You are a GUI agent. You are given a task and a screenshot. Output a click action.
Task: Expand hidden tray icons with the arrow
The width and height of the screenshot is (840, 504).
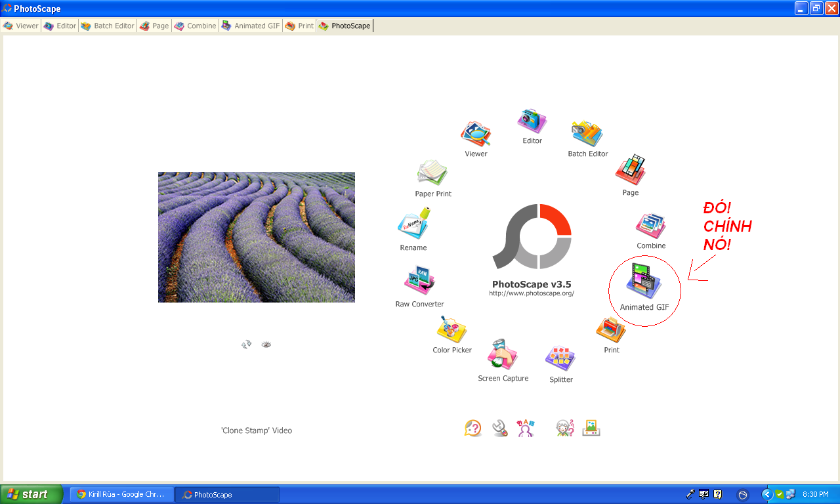(766, 494)
